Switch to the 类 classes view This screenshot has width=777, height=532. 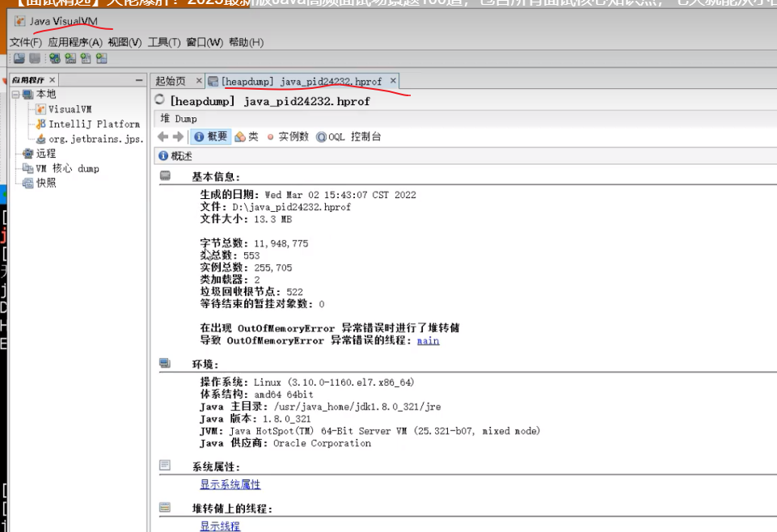point(247,137)
